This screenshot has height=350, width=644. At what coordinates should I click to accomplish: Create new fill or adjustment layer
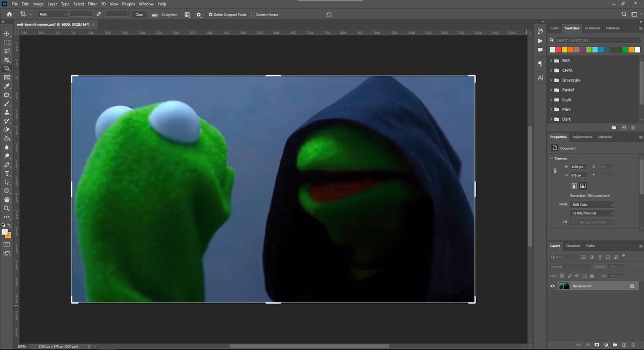pyautogui.click(x=606, y=345)
